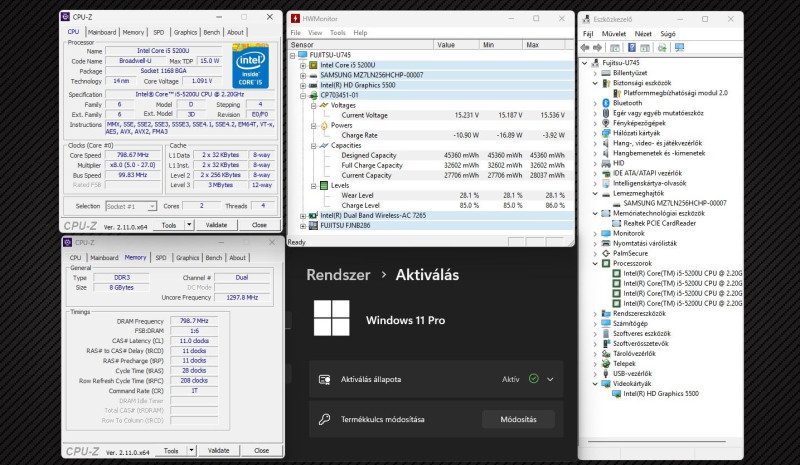Image resolution: width=800 pixels, height=465 pixels.
Task: Click the Telepek battery category icon
Action: pyautogui.click(x=606, y=363)
